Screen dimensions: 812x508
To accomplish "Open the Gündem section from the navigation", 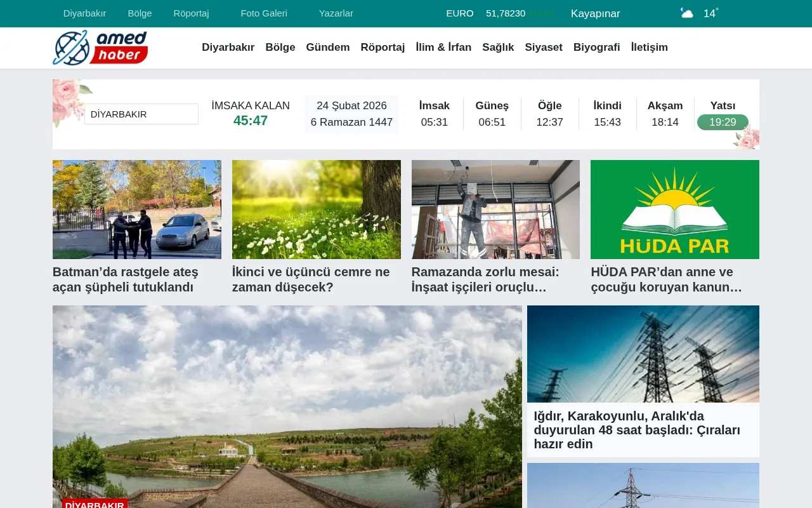I will pyautogui.click(x=327, y=47).
